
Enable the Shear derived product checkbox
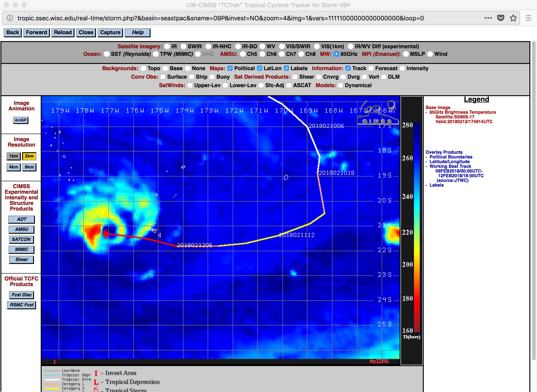point(295,77)
